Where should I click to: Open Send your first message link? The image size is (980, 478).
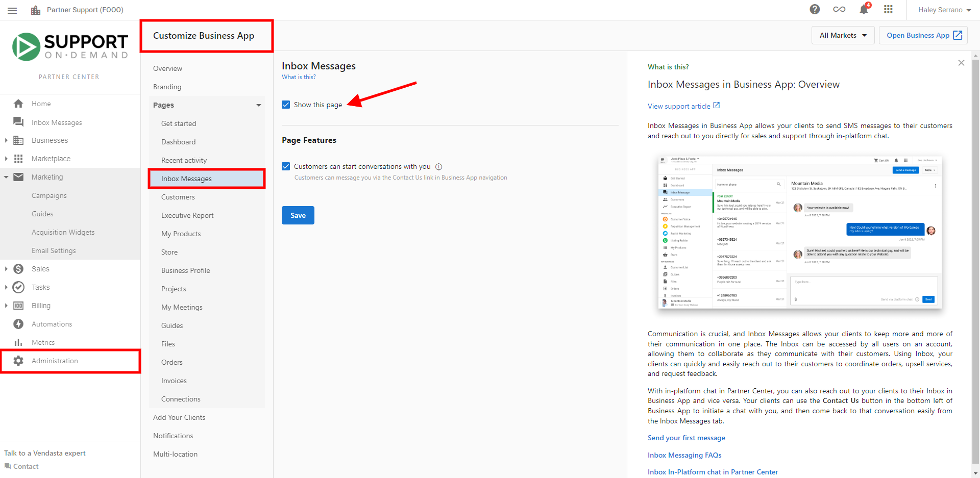tap(687, 438)
